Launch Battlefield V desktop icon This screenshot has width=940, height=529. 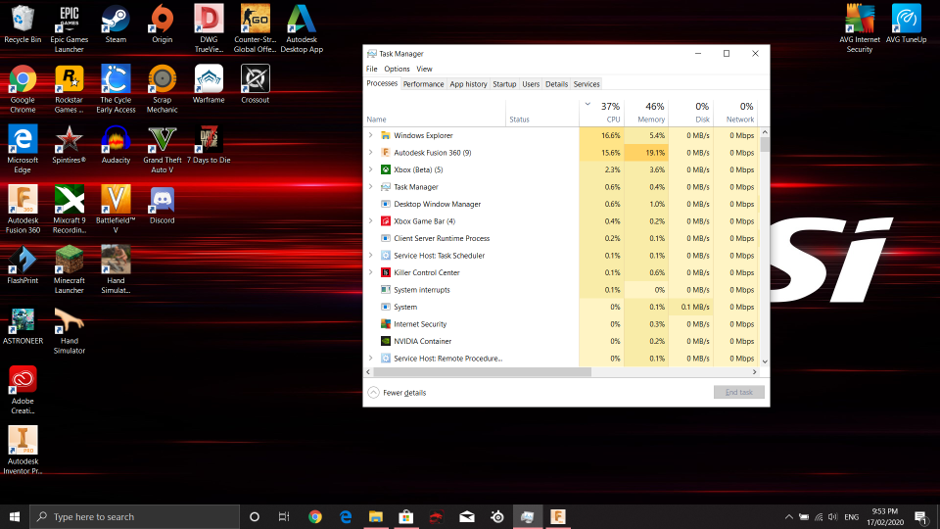[116, 209]
